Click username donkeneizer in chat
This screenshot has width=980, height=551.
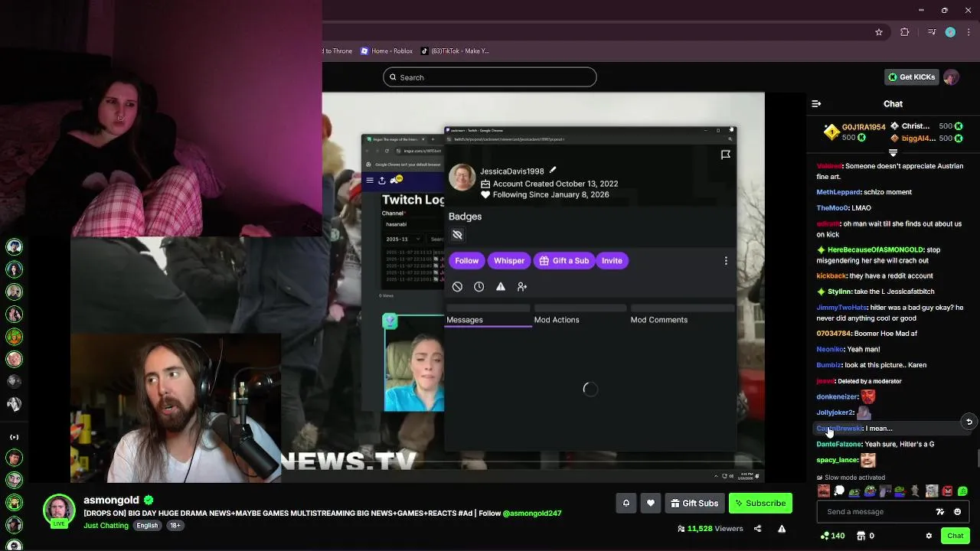(837, 397)
